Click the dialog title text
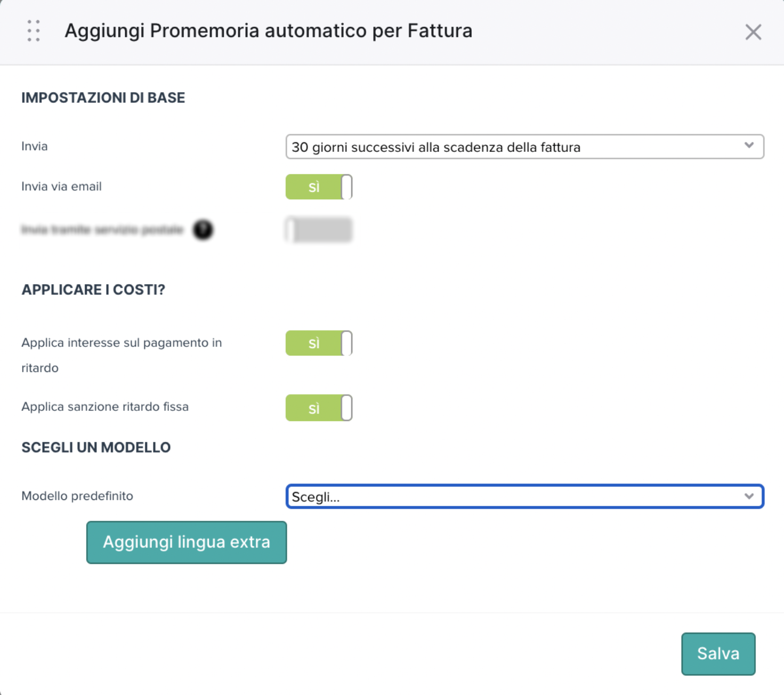Viewport: 784px width, 695px height. click(269, 31)
